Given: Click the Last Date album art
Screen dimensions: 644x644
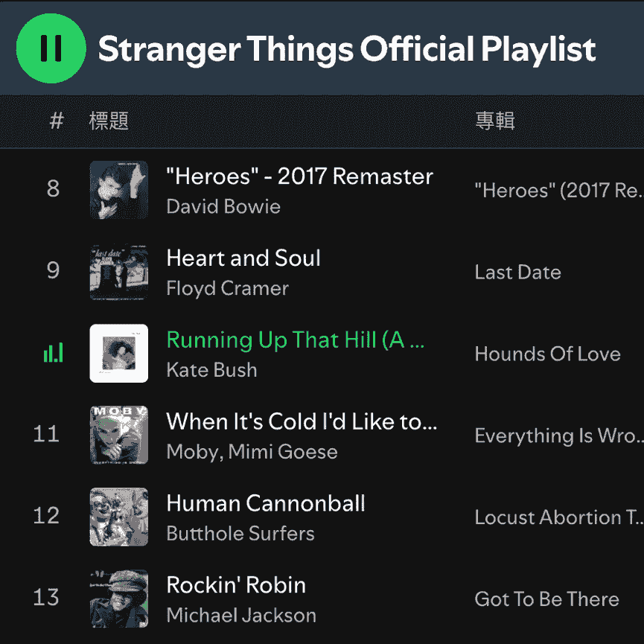Looking at the screenshot, I should point(119,272).
